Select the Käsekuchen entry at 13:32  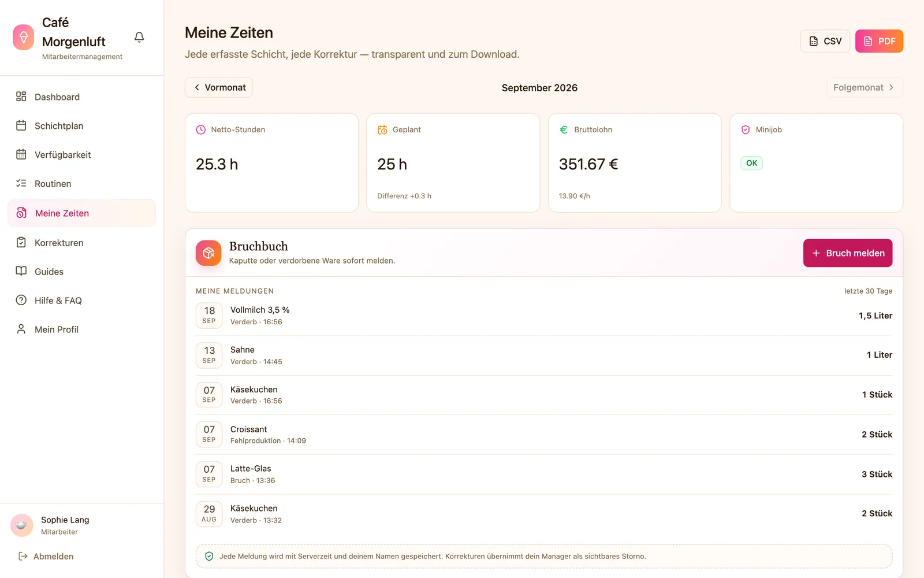544,514
